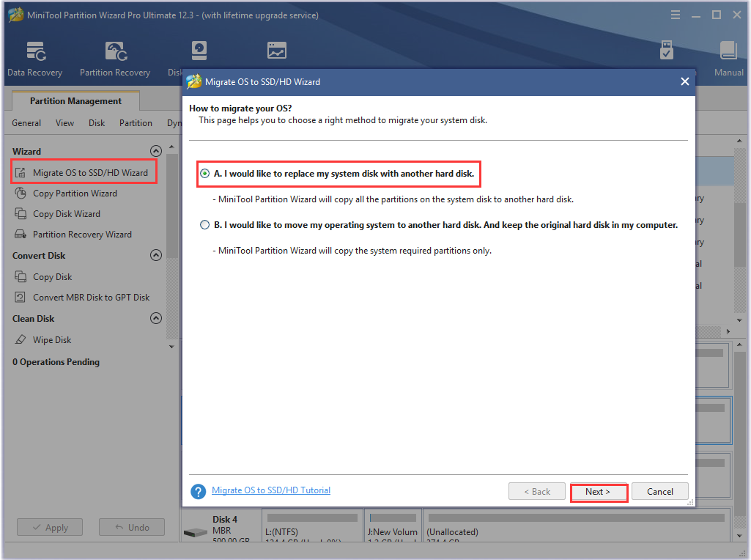Image resolution: width=751 pixels, height=560 pixels.
Task: Open the Data Recovery tool
Action: pyautogui.click(x=35, y=59)
